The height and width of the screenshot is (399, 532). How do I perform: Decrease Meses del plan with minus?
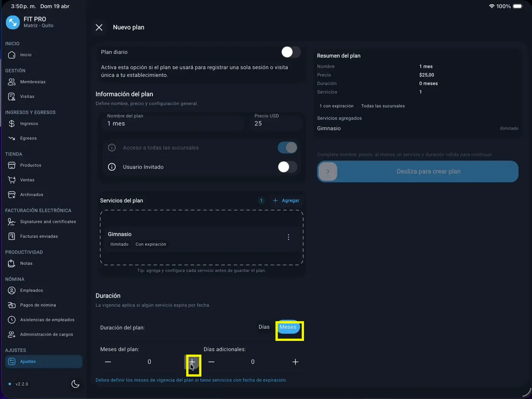pos(108,362)
